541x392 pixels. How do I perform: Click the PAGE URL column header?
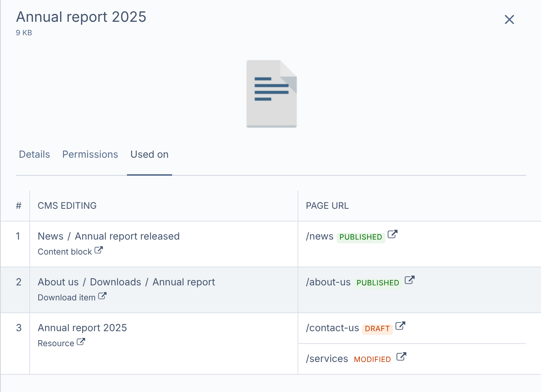click(327, 205)
